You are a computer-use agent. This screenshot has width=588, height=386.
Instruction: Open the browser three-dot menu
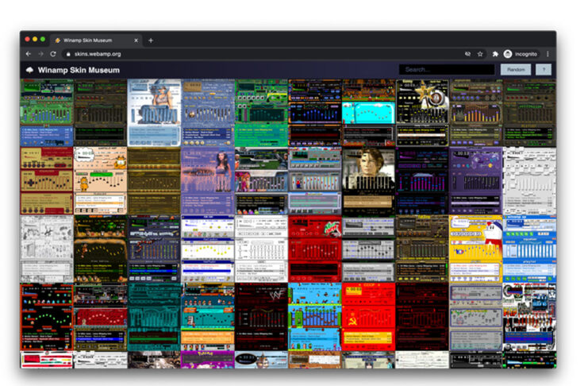point(548,54)
